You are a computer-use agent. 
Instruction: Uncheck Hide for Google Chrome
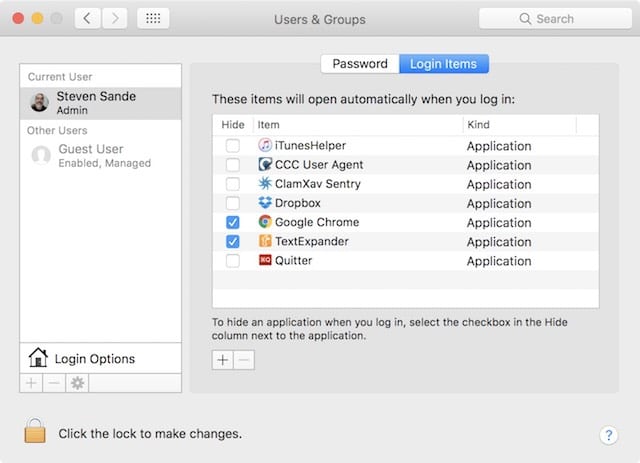click(232, 222)
